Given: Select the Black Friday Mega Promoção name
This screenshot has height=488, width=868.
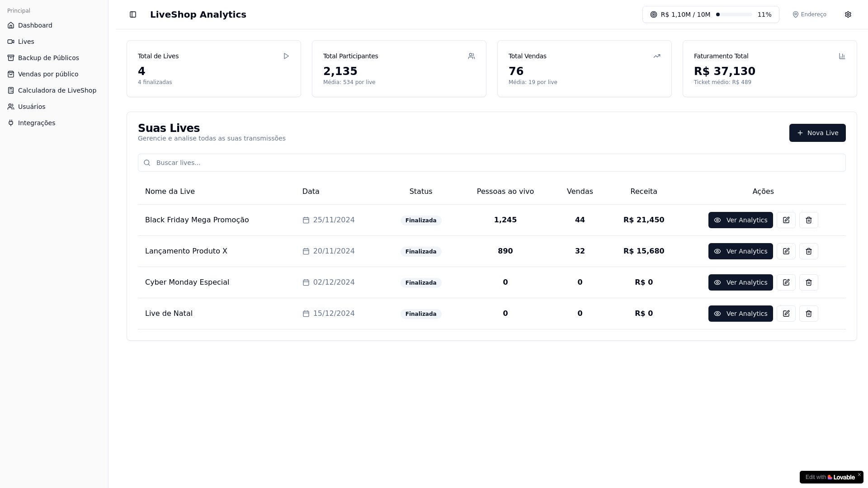Looking at the screenshot, I should [x=197, y=220].
